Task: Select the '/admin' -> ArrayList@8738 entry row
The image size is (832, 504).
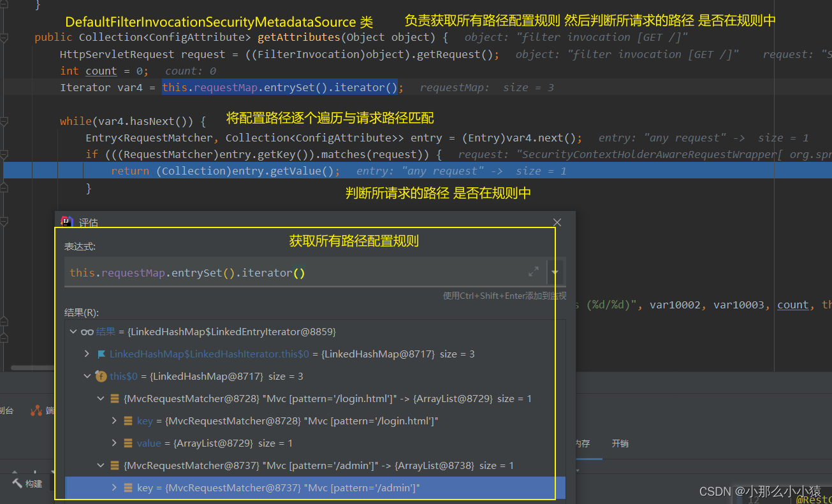Action: [x=315, y=465]
